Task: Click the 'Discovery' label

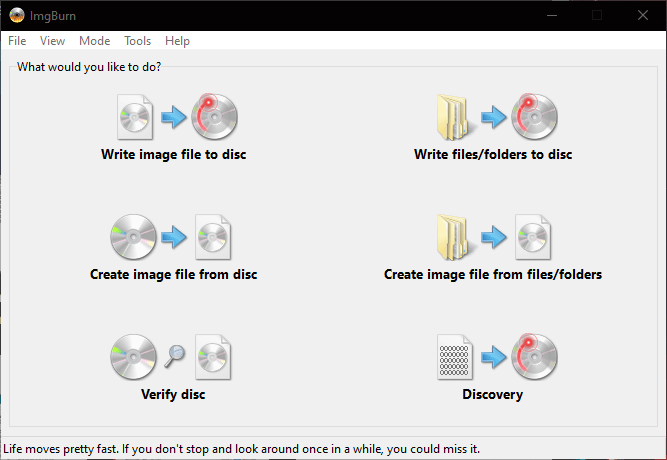Action: pos(493,394)
